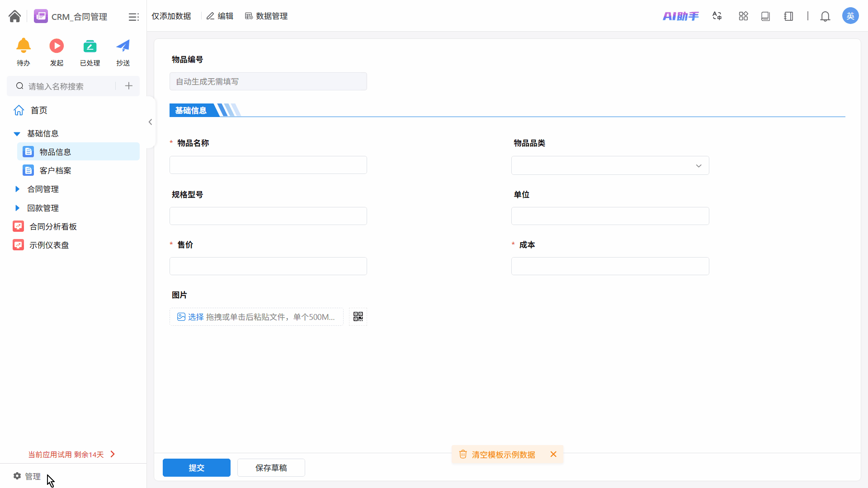Click the 保存草稿 button

point(271,468)
